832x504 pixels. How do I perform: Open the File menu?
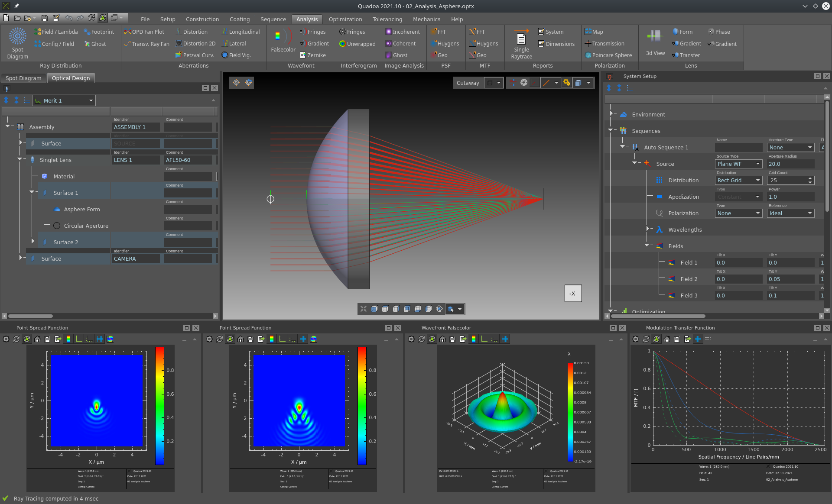[x=145, y=19]
